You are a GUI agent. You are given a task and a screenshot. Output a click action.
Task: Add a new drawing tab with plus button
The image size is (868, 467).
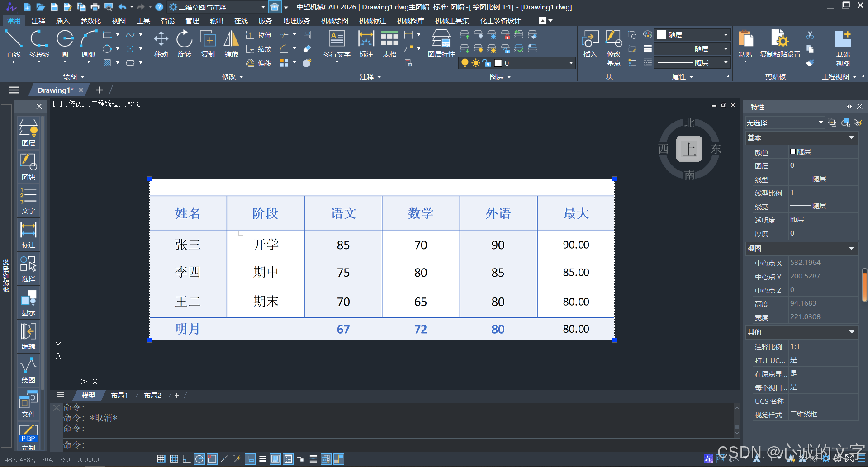[x=100, y=90]
